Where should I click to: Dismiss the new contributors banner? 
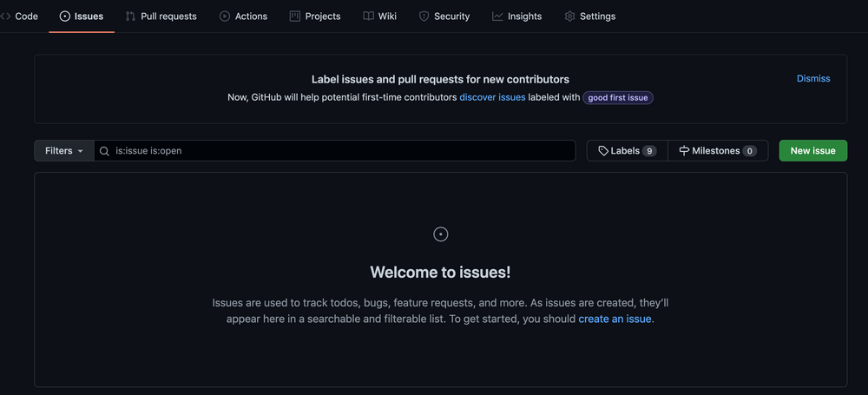point(813,79)
